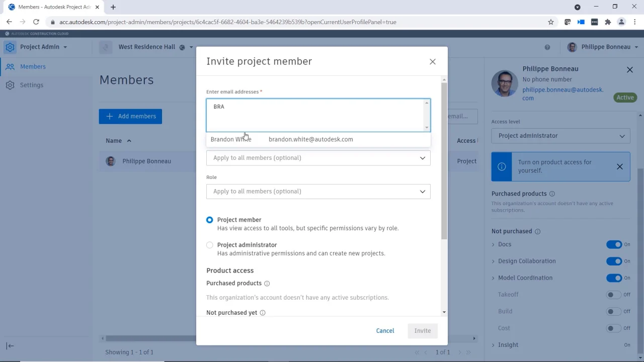The height and width of the screenshot is (362, 644).
Task: Open the Project Admin module switcher
Action: [44, 47]
